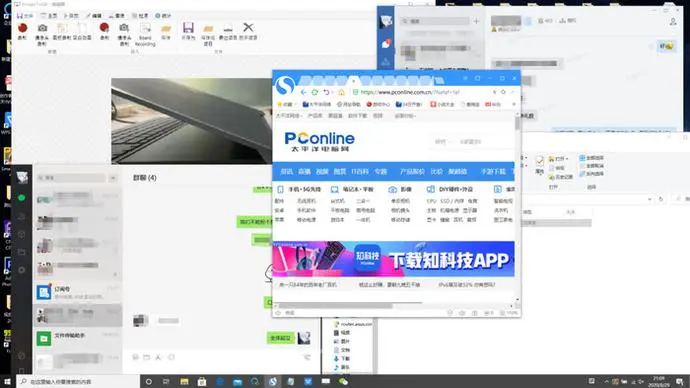Open the 产品报价 navigation item
This screenshot has width=690, height=388.
412,172
